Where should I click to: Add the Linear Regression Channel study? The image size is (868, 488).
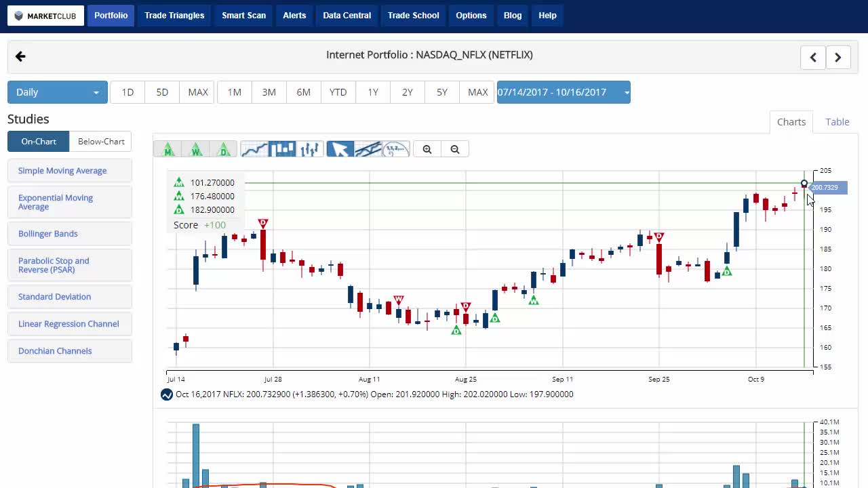click(70, 324)
